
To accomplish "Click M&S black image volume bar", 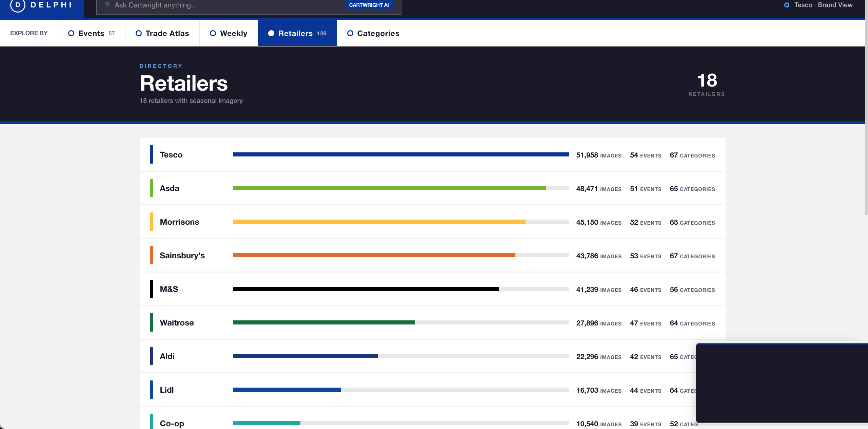I will (x=366, y=289).
